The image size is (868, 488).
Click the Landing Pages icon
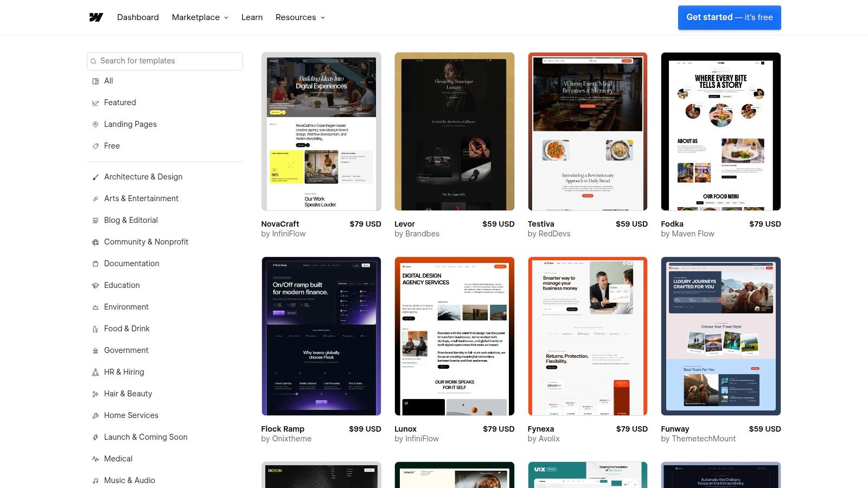tap(95, 125)
